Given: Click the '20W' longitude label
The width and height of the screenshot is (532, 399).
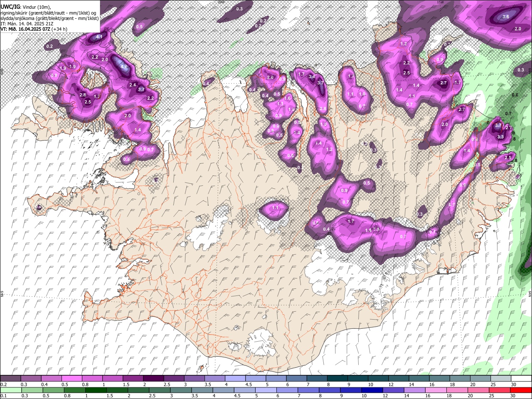Looking at the screenshot, I should point(221,2).
